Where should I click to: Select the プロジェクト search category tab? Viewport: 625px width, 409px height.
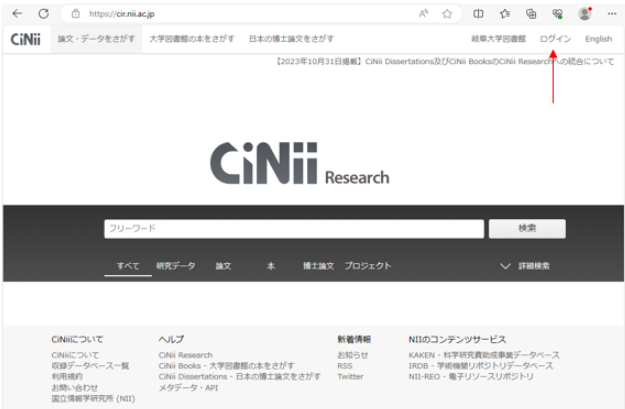pyautogui.click(x=368, y=266)
